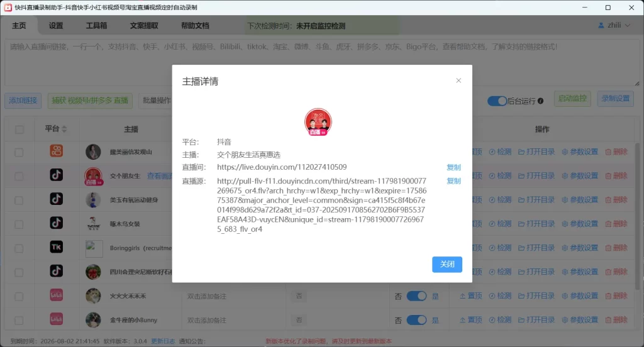644x347 pixels.
Task: Click 捕获 视频号/拼多多 直播 button
Action: 90,100
